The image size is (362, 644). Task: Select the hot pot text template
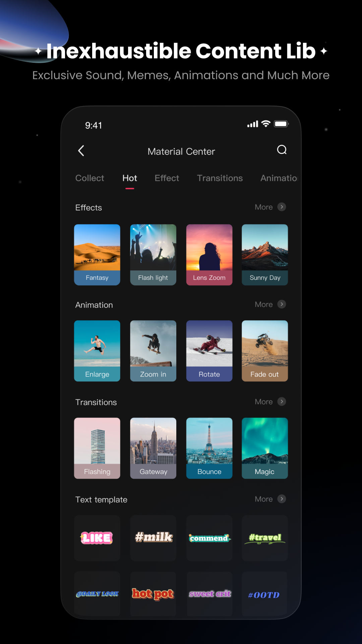pos(153,594)
